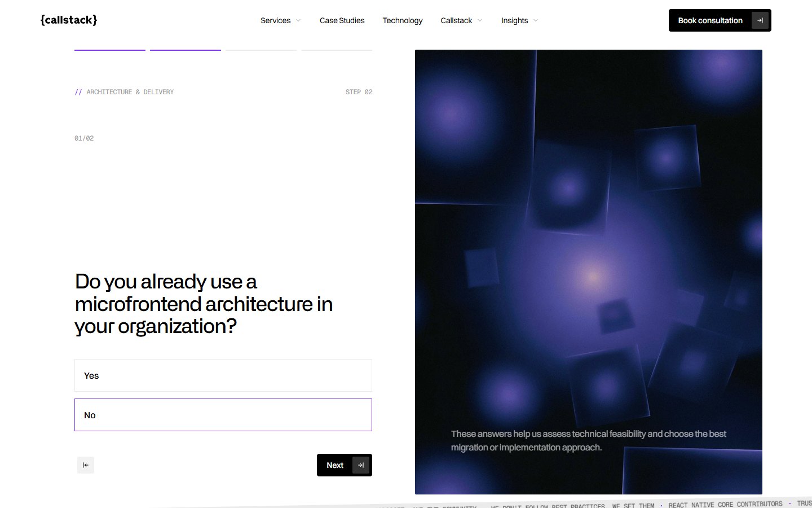Screen dimensions: 812x508
Task: Expand the Services dropdown chevron
Action: 298,21
